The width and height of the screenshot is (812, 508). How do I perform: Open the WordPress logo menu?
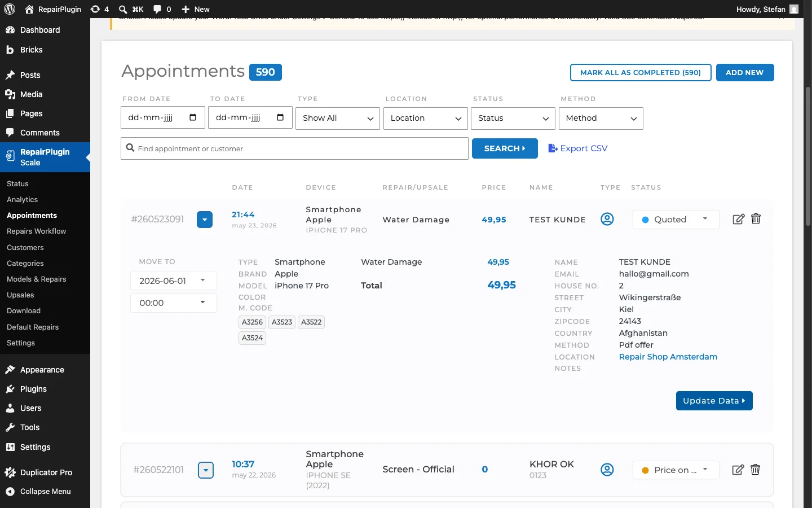10,9
